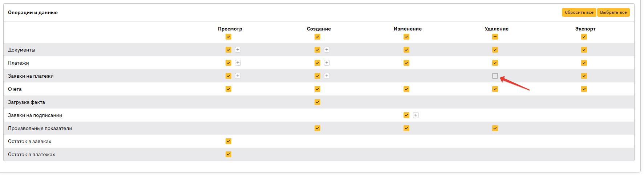Expand plus icon beside Платежи Просмотр checkbox
The height and width of the screenshot is (175, 644).
pyautogui.click(x=238, y=63)
